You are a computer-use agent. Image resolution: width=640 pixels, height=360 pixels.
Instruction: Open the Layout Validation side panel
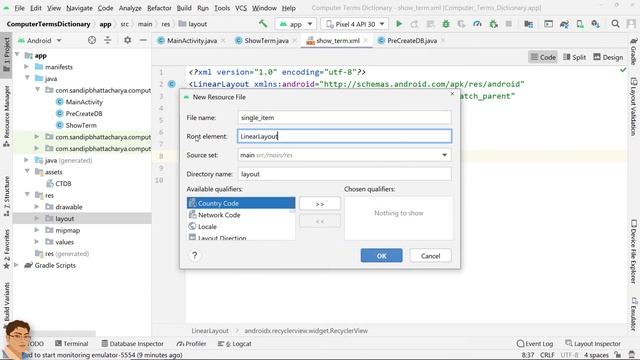633,107
